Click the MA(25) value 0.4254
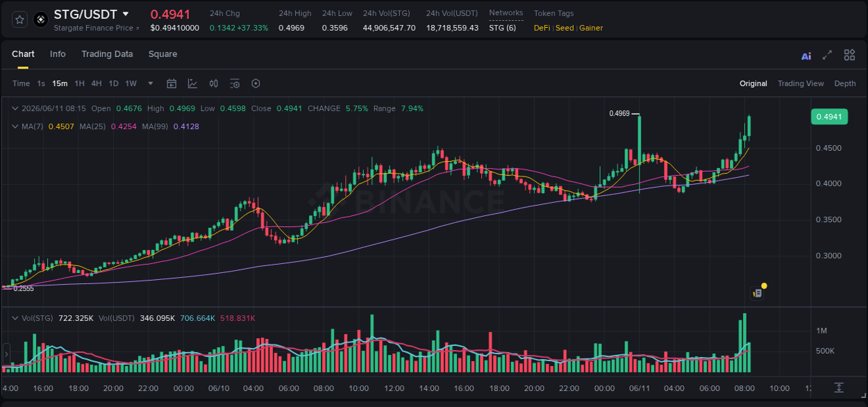The image size is (868, 407). [x=123, y=126]
